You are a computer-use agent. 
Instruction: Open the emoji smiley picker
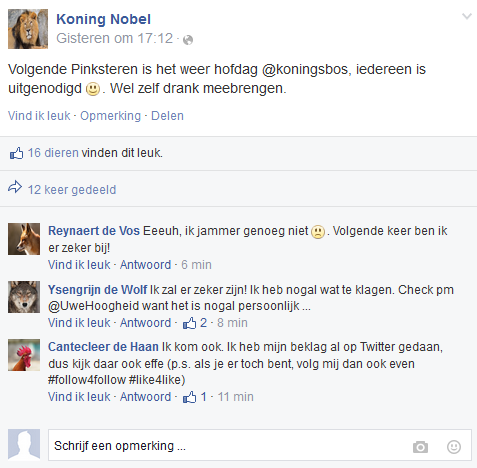click(x=454, y=447)
